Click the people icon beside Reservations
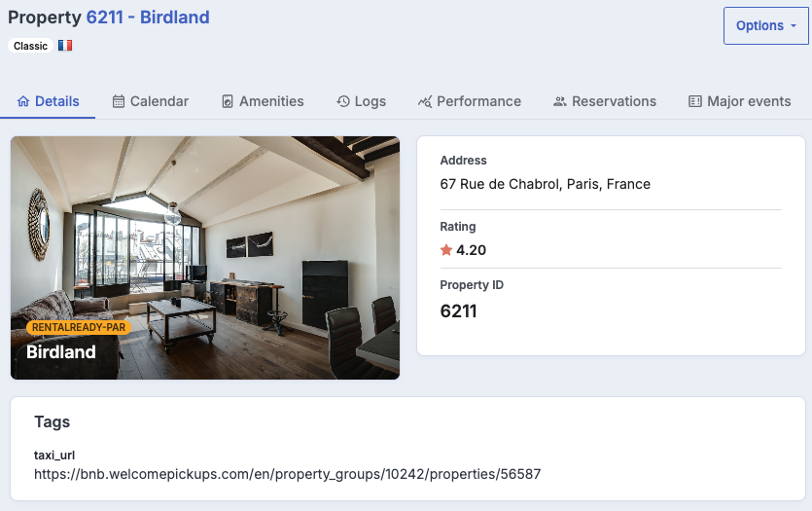 [x=560, y=101]
